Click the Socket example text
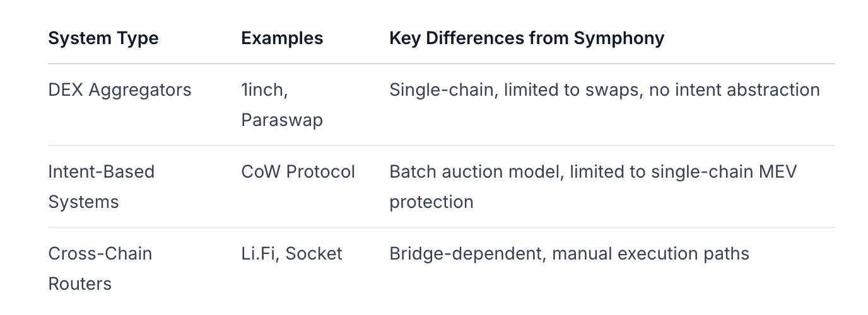 (314, 254)
